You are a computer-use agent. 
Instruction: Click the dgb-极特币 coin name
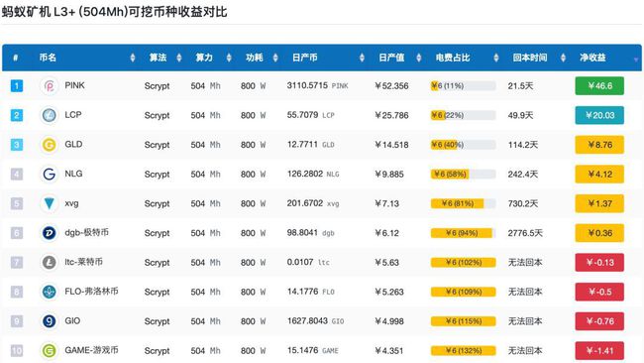86,233
